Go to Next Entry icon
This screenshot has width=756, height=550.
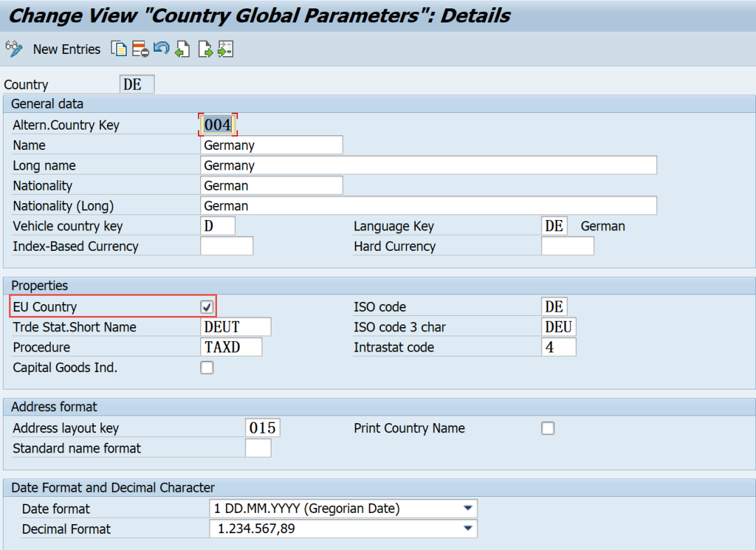[205, 49]
